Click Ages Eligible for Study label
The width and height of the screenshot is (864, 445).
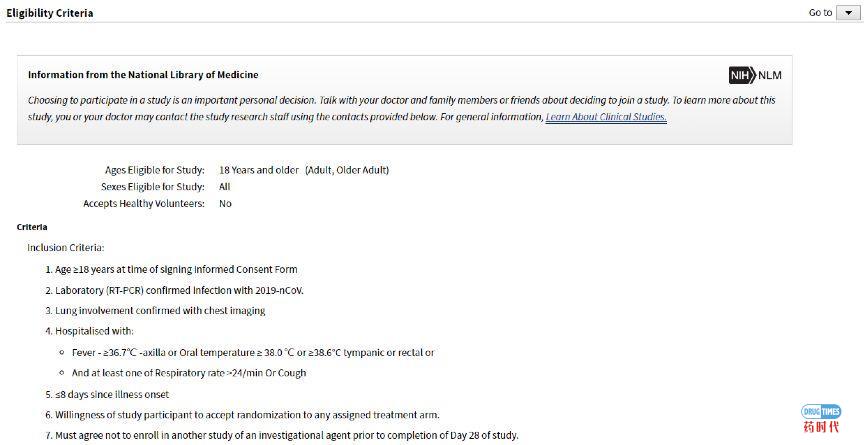click(x=155, y=170)
